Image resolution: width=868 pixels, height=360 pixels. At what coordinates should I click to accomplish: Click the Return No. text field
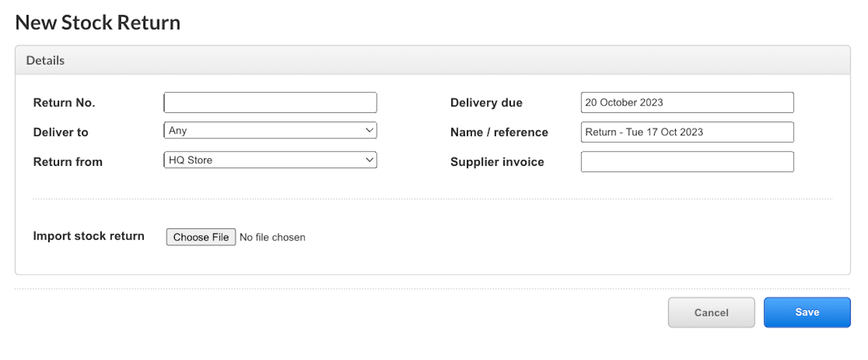tap(270, 102)
